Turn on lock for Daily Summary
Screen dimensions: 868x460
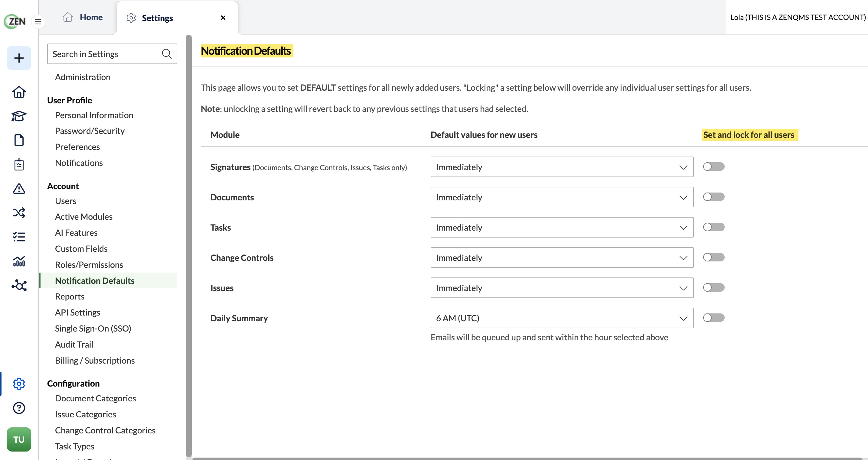(x=714, y=318)
